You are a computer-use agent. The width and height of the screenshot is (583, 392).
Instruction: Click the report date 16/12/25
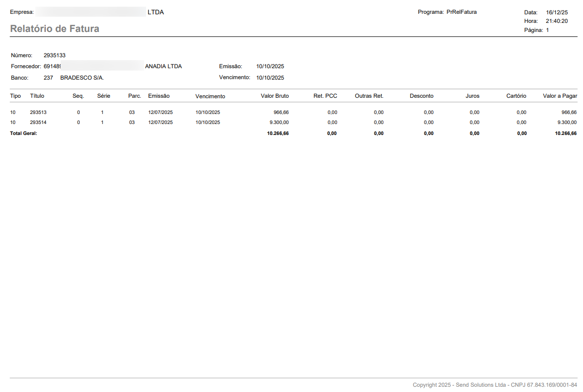556,12
